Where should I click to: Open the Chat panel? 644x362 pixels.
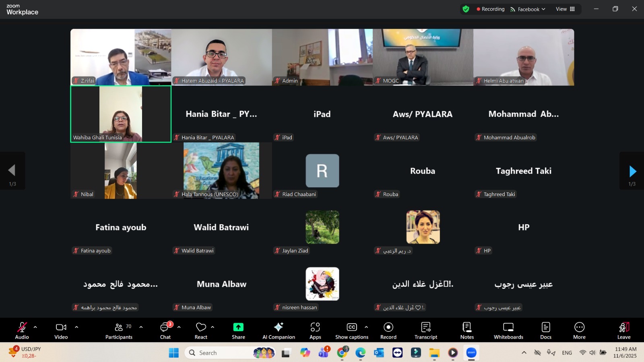click(165, 330)
